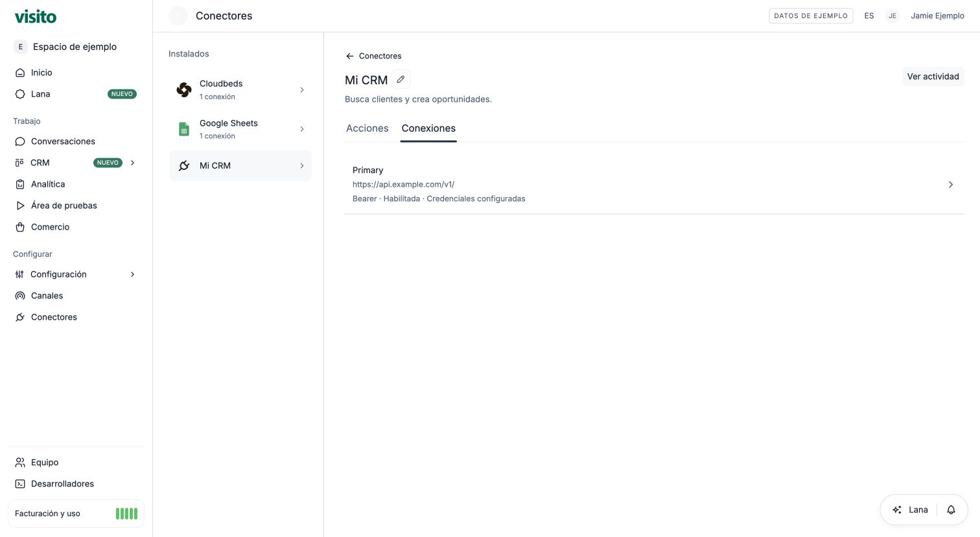Click the usage bars indicator in Facturación
The height and width of the screenshot is (537, 980).
(x=126, y=514)
